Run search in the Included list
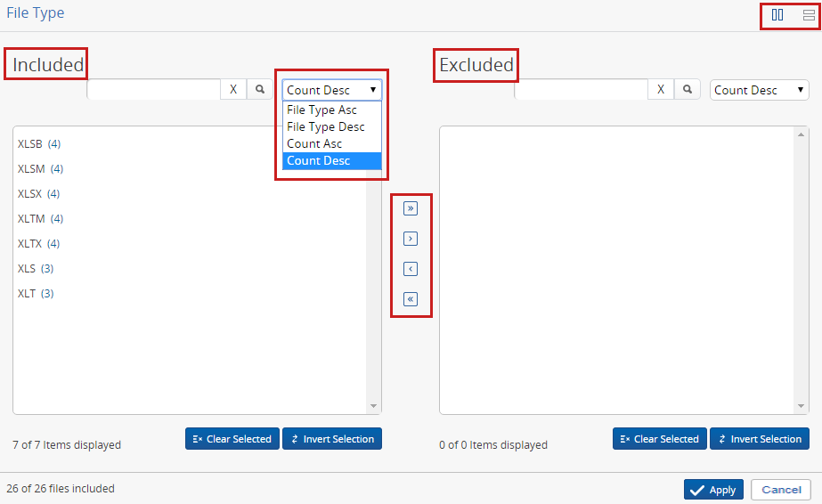This screenshot has width=822, height=504. tap(260, 90)
